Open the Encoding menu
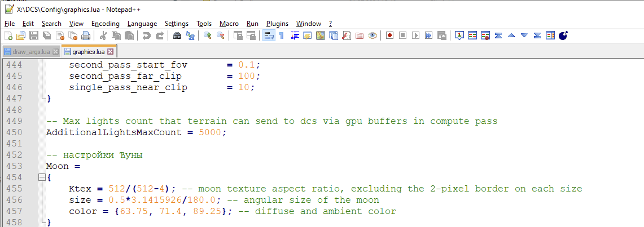Image resolution: width=644 pixels, height=227 pixels. [x=106, y=23]
